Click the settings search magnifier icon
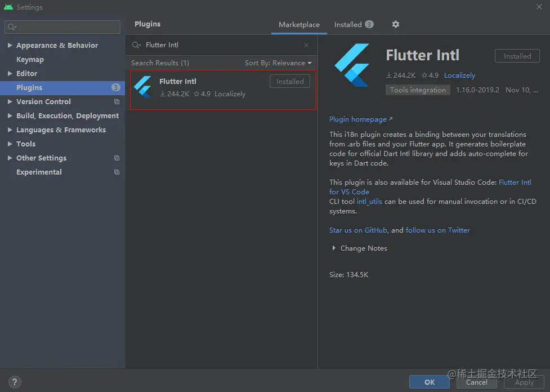550x392 pixels. 12,27
